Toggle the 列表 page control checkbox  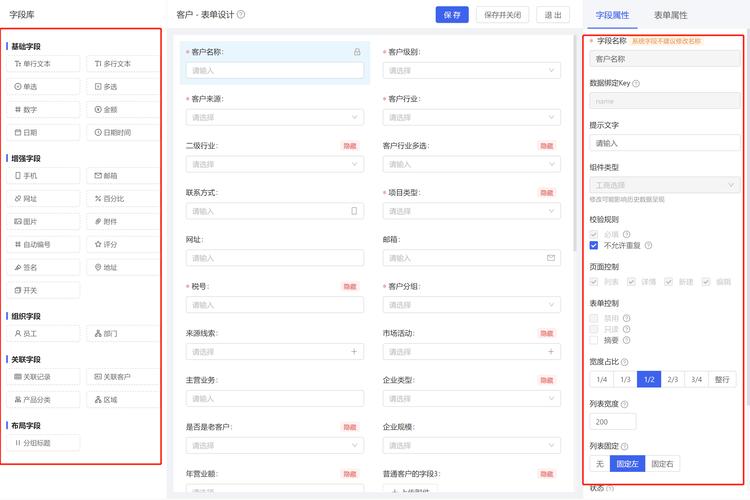point(594,282)
